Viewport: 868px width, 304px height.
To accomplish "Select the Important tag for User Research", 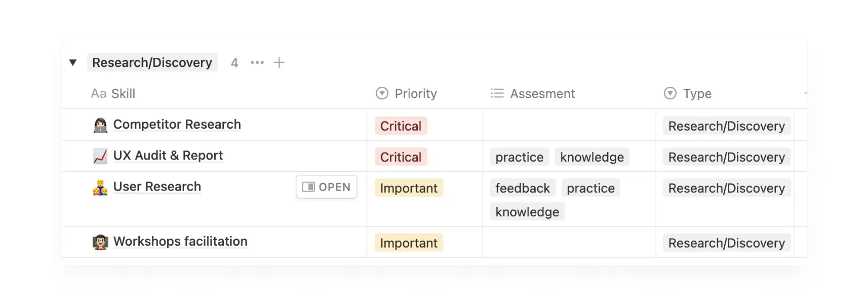I will point(408,188).
